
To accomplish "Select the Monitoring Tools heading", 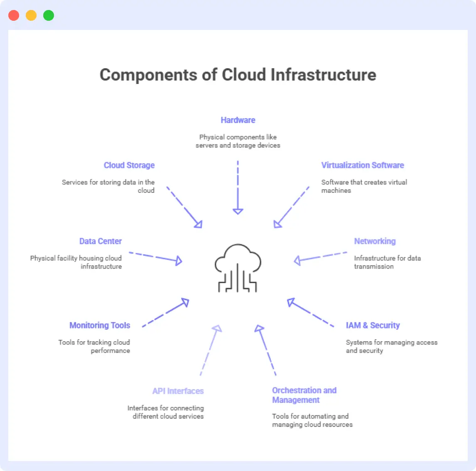I will (100, 325).
